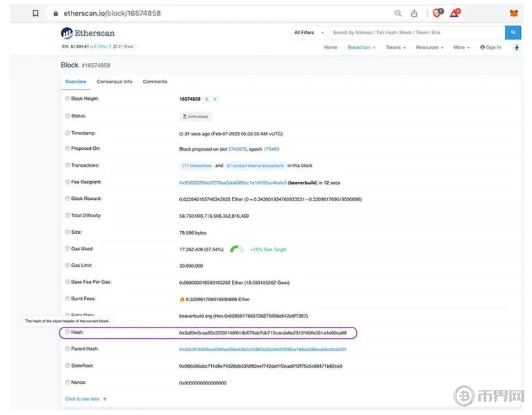
Task: Expand the Blockchain menu
Action: point(361,48)
